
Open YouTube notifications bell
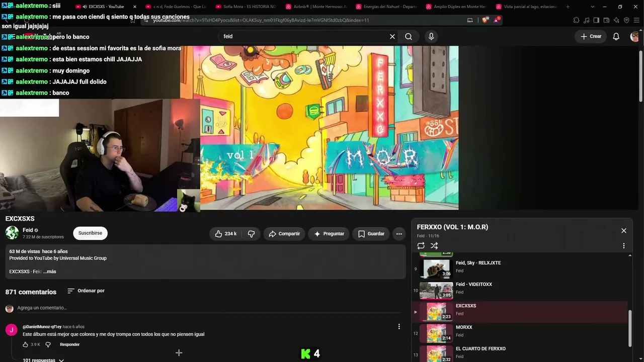click(616, 36)
